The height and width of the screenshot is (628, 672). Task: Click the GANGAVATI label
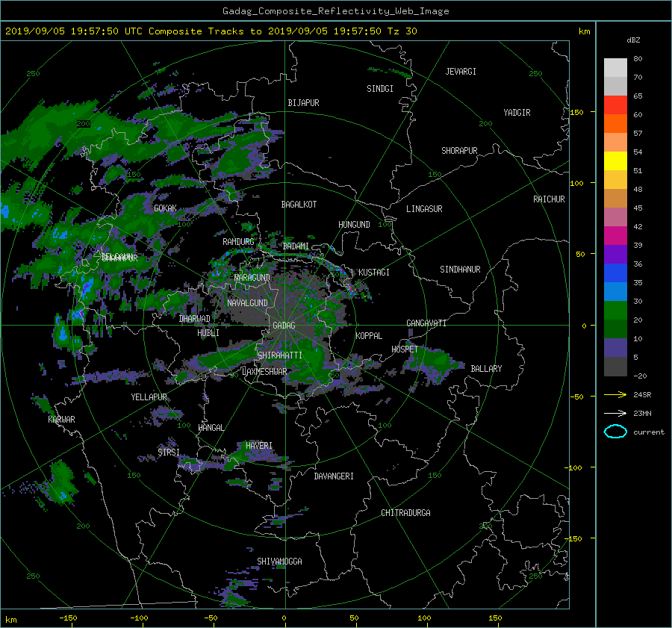coord(426,323)
